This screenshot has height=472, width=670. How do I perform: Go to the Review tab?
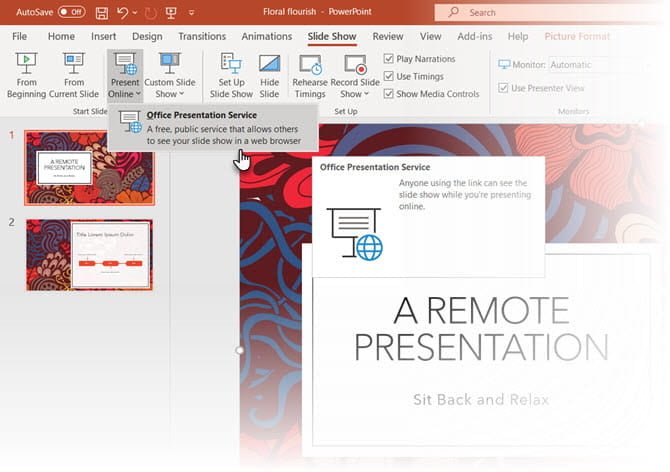(388, 36)
